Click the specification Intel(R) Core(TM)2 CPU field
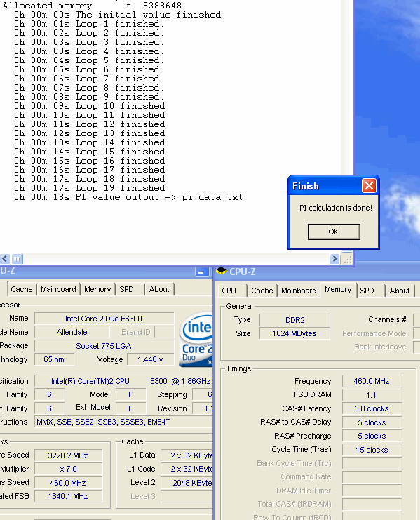This screenshot has height=520, width=420. [123, 381]
